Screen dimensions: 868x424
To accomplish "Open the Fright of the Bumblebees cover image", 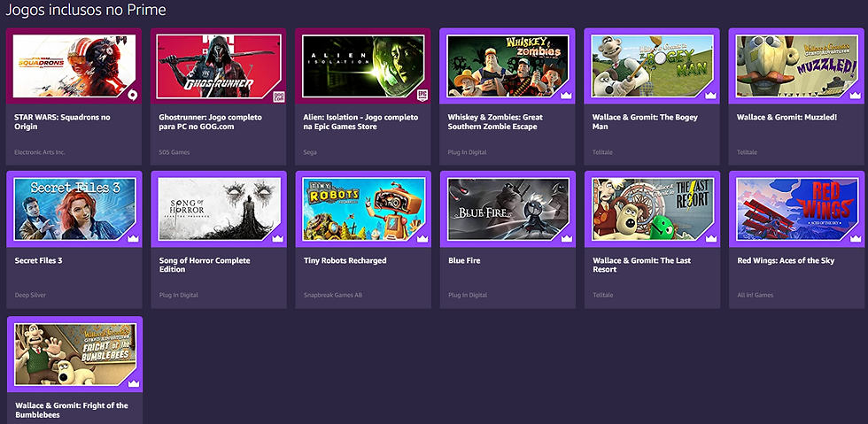I will pyautogui.click(x=74, y=354).
